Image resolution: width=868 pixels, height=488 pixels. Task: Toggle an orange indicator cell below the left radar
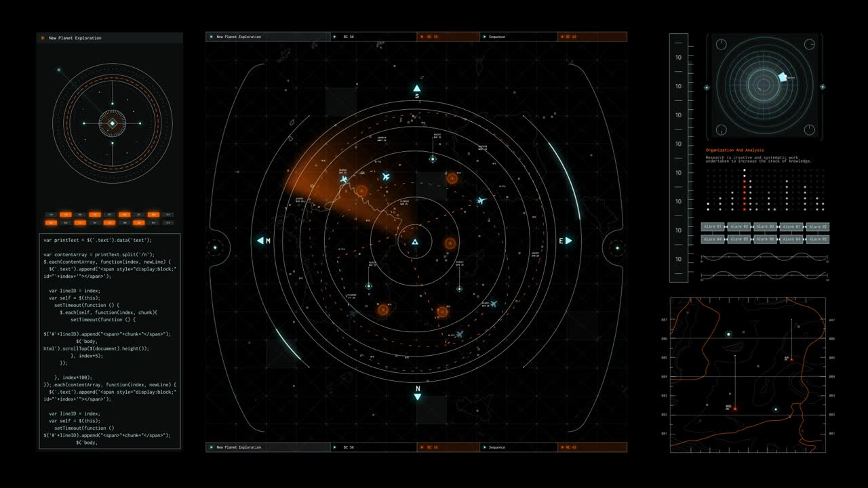point(64,213)
